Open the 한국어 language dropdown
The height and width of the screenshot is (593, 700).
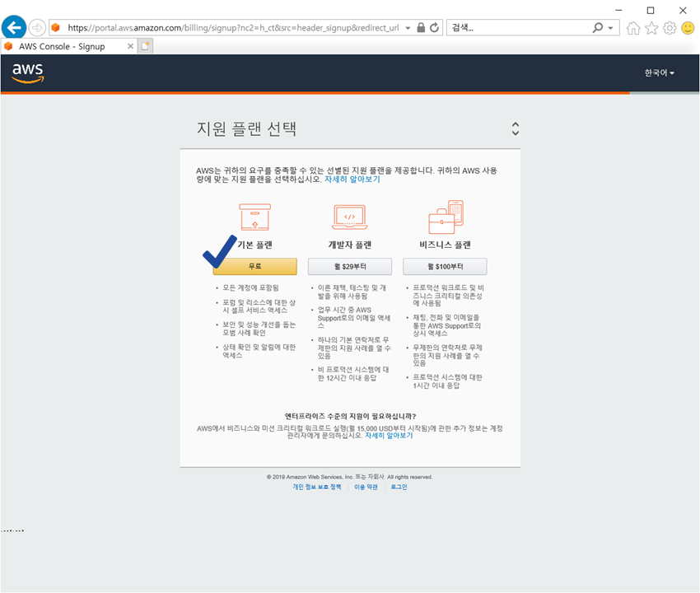(x=659, y=72)
